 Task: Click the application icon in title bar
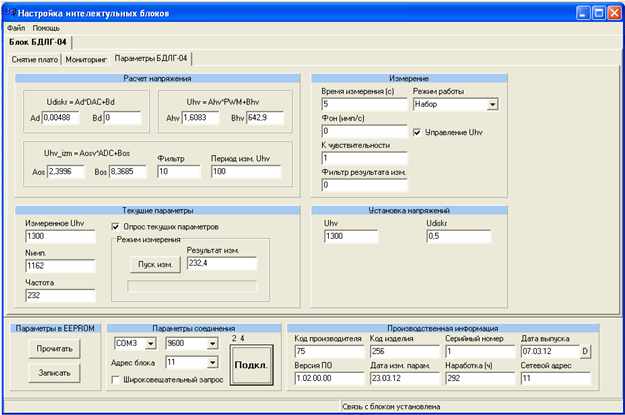coord(11,13)
